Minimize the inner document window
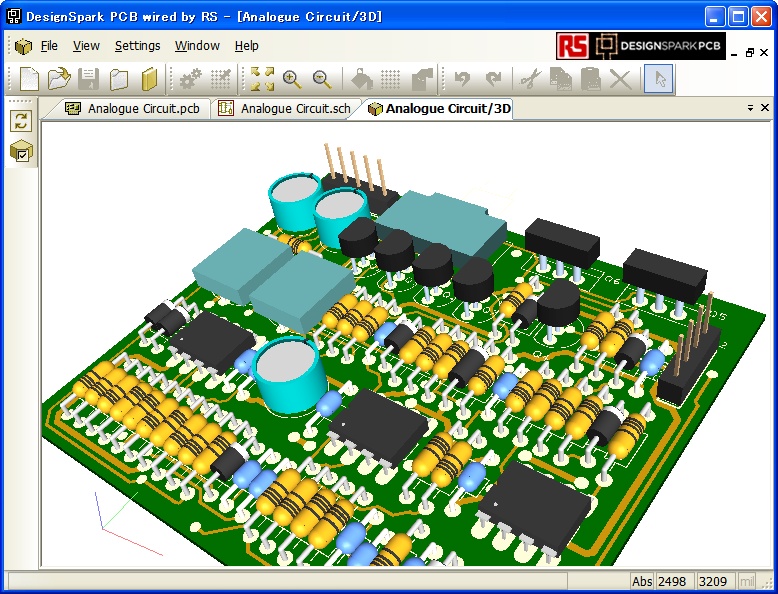 pos(735,53)
